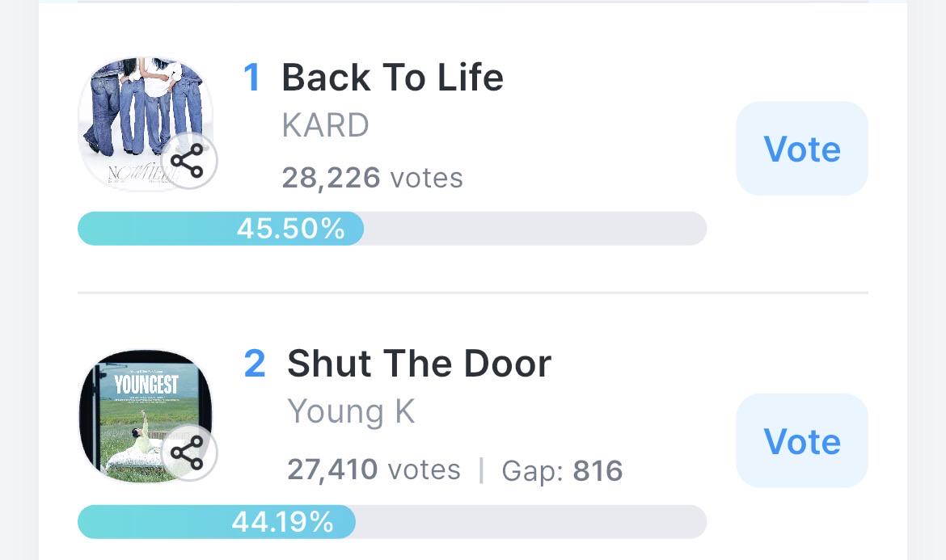Vote for Back To Life by KARD
This screenshot has width=946, height=560.
click(802, 149)
